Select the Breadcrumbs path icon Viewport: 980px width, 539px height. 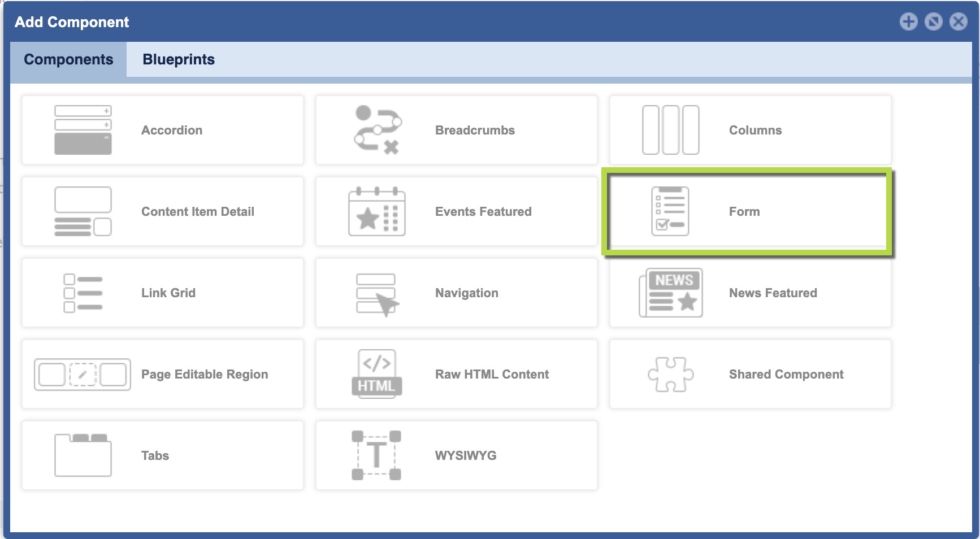[377, 130]
